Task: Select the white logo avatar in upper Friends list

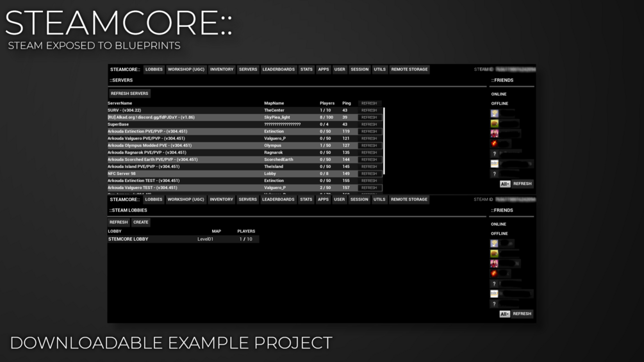Action: [x=495, y=164]
